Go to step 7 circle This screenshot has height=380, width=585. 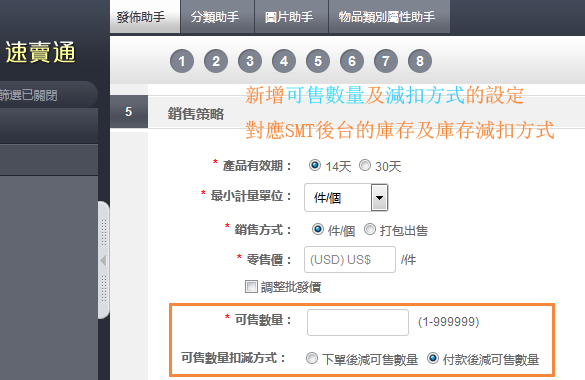tap(386, 61)
